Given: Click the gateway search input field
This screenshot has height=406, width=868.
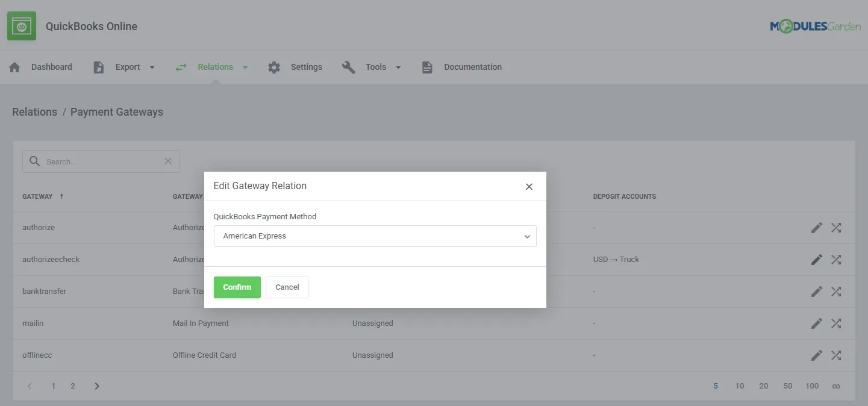Looking at the screenshot, I should click(101, 161).
